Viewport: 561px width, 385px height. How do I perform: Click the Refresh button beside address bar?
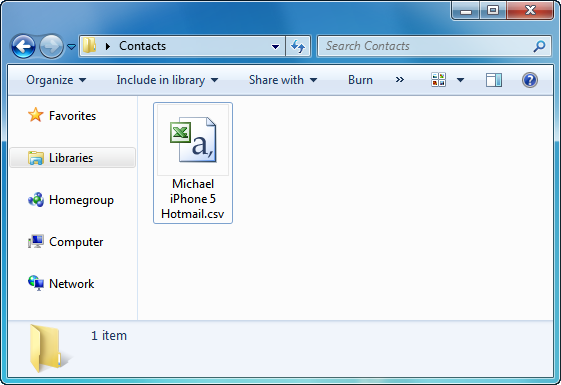click(x=298, y=46)
